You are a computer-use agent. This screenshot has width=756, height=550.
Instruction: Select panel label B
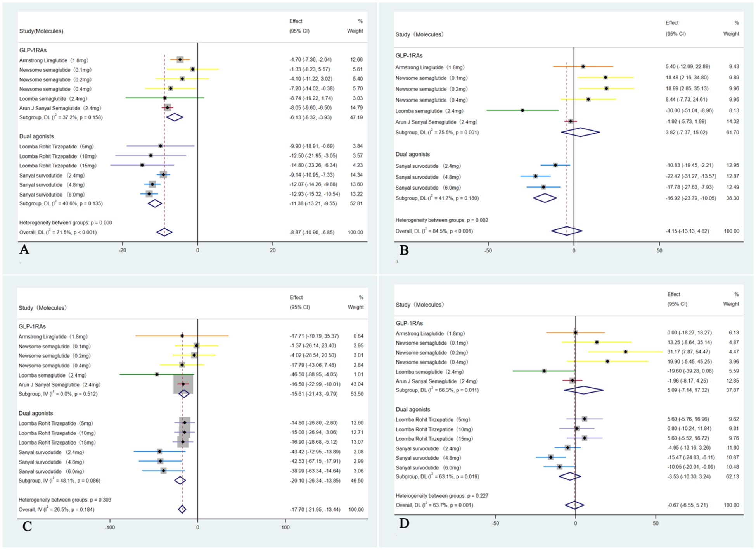pyautogui.click(x=404, y=250)
